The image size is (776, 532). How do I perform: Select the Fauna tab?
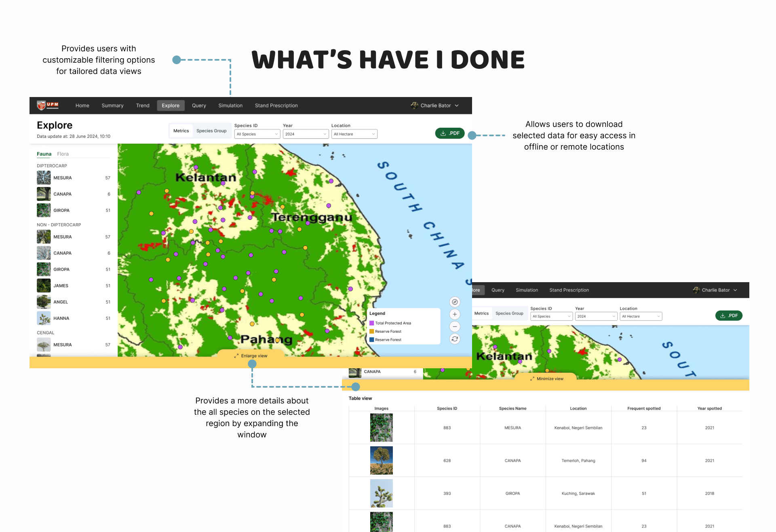coord(44,154)
